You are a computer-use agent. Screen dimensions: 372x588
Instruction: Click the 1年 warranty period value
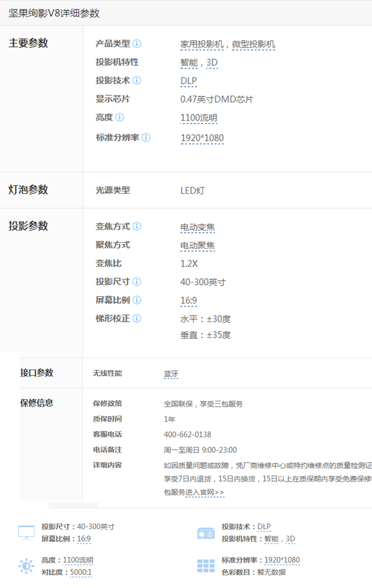(170, 419)
